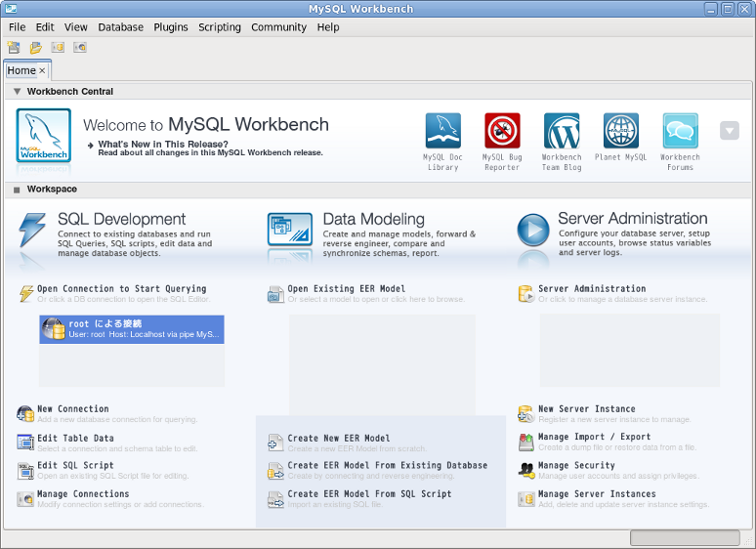
Task: Click the New Server Instance icon
Action: tap(526, 413)
